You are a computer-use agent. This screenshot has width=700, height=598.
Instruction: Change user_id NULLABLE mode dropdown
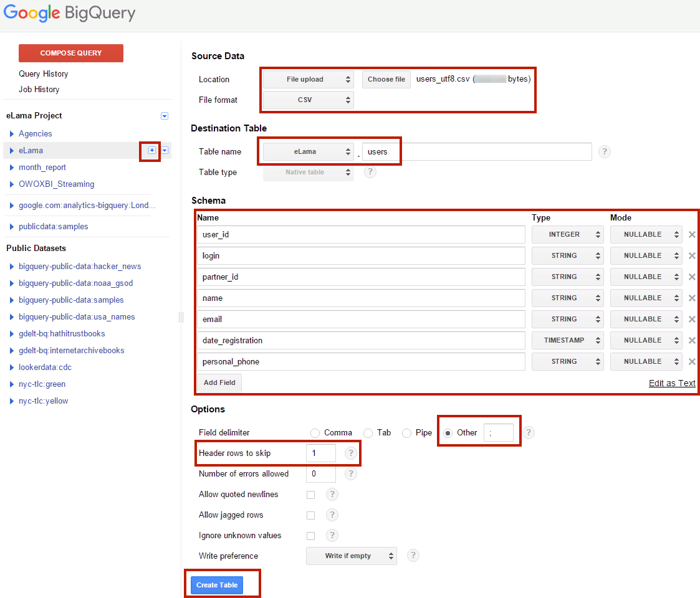pyautogui.click(x=646, y=235)
